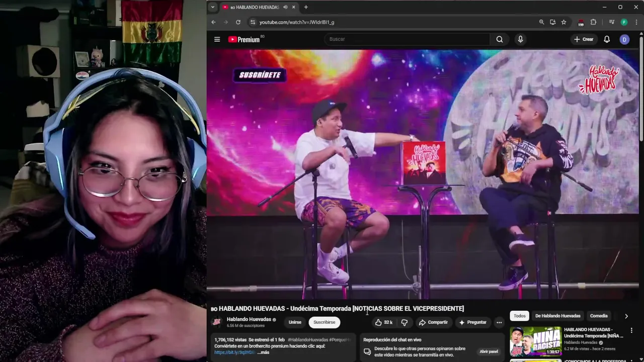This screenshot has width=644, height=362.
Task: Dislike the video with thumbs down
Action: pyautogui.click(x=404, y=322)
